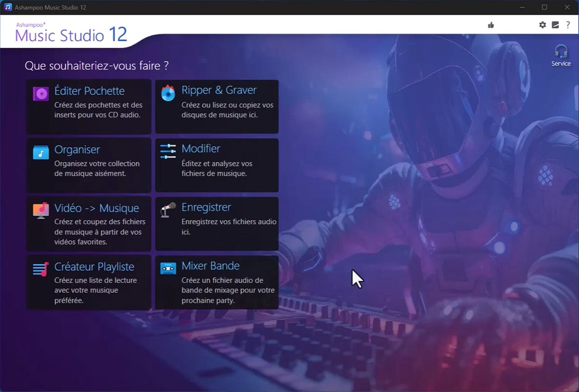This screenshot has width=579, height=392.
Task: Open the Enregistrer title
Action: (x=206, y=207)
